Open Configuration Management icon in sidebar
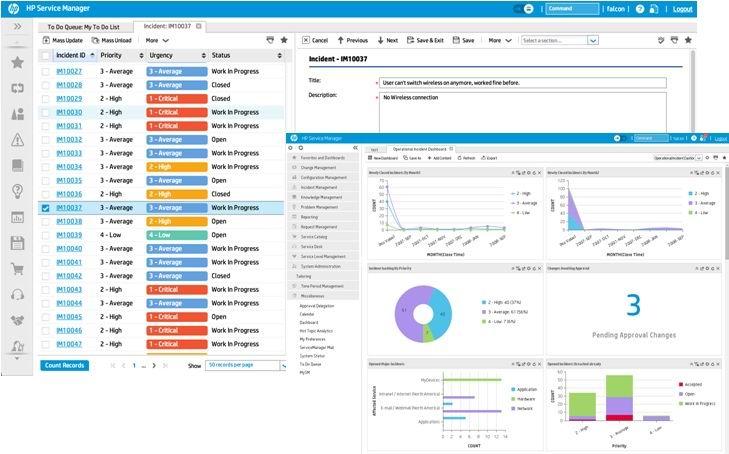The height and width of the screenshot is (454, 729). point(17,114)
